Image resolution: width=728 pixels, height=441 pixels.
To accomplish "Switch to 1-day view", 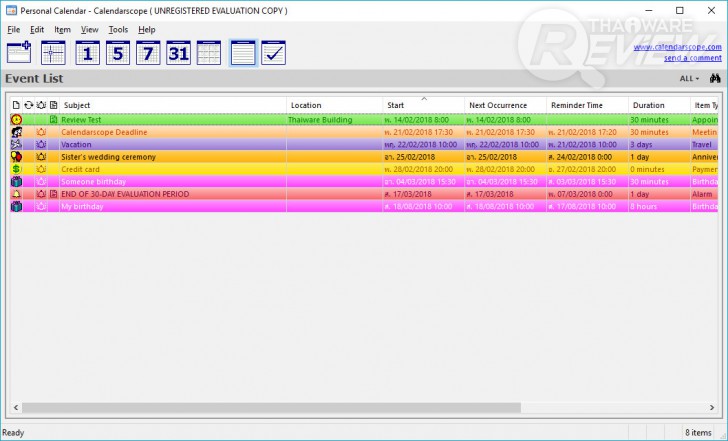I will coord(87,53).
